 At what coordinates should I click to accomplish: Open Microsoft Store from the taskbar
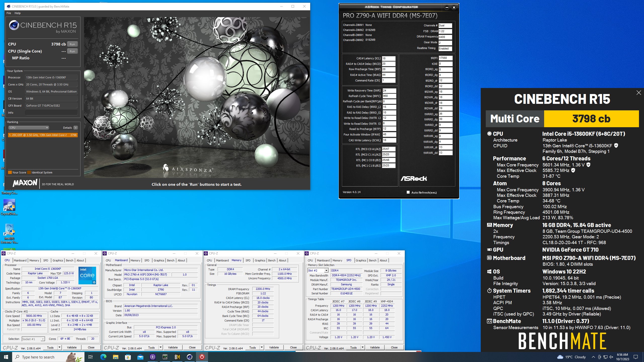(x=128, y=357)
